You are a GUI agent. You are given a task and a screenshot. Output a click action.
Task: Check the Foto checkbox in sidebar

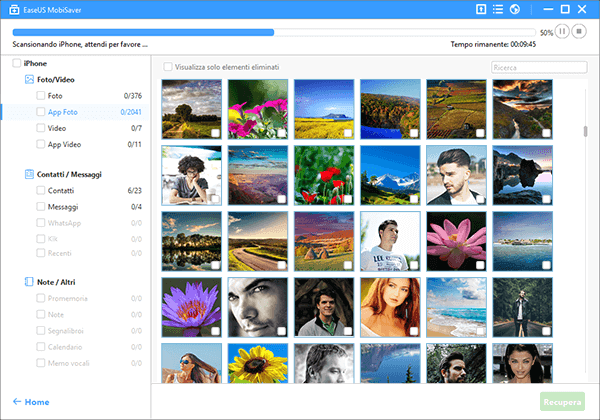40,96
